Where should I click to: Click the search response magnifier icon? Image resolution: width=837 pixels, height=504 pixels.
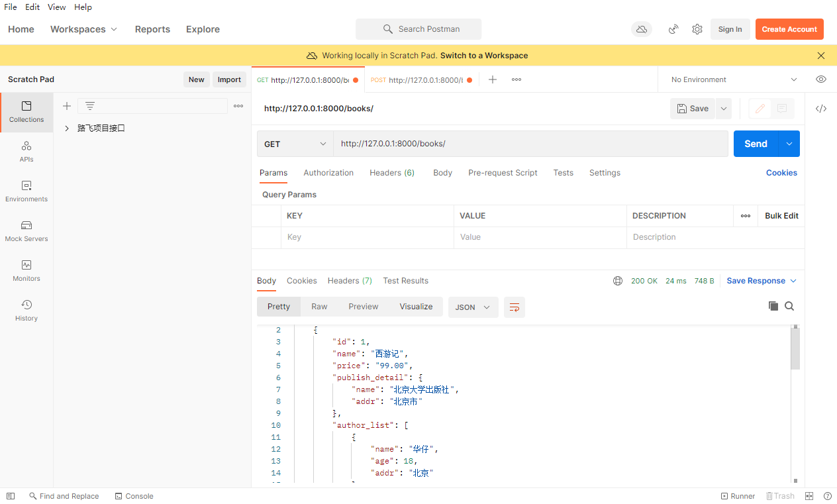point(789,306)
